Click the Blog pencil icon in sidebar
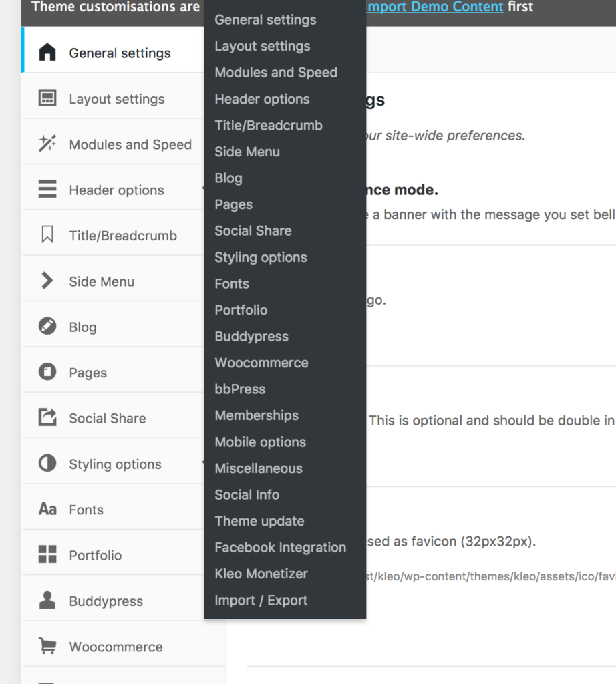The height and width of the screenshot is (684, 616). pyautogui.click(x=47, y=326)
